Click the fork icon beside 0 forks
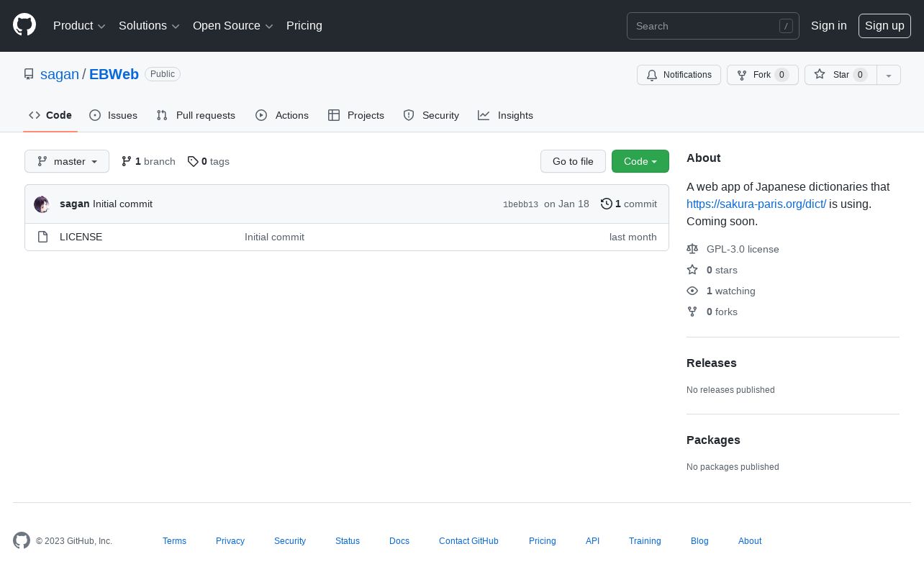This screenshot has height=585, width=924. point(692,312)
